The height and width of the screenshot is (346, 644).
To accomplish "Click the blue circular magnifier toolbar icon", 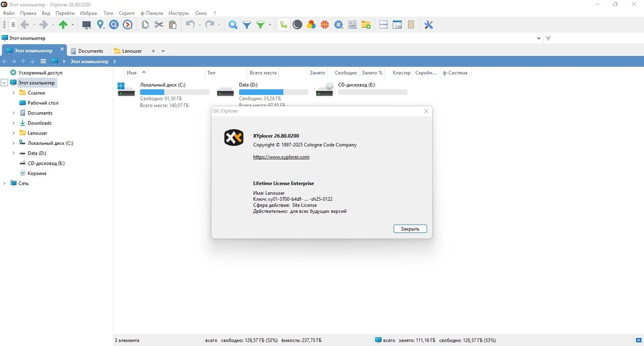I will (114, 25).
